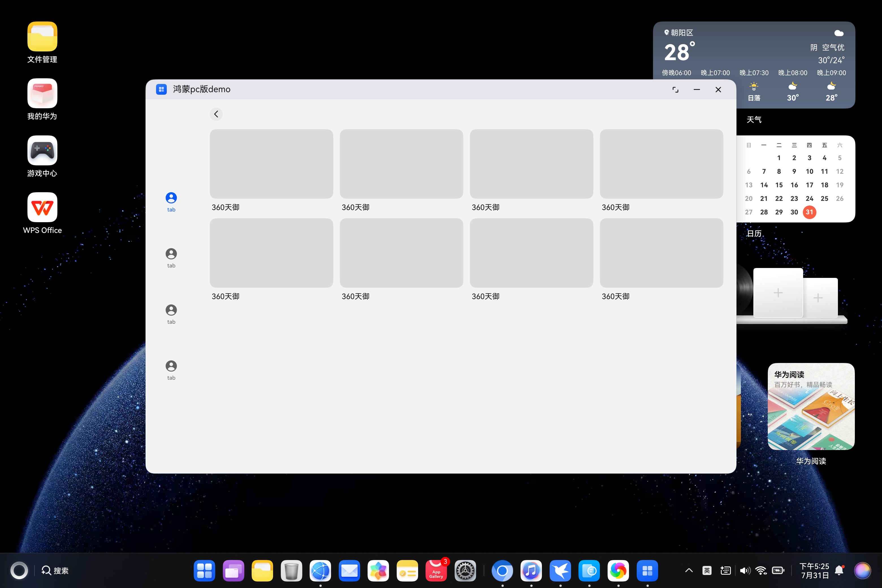
Task: Switch to the fourth sidebar tab
Action: coord(171,370)
